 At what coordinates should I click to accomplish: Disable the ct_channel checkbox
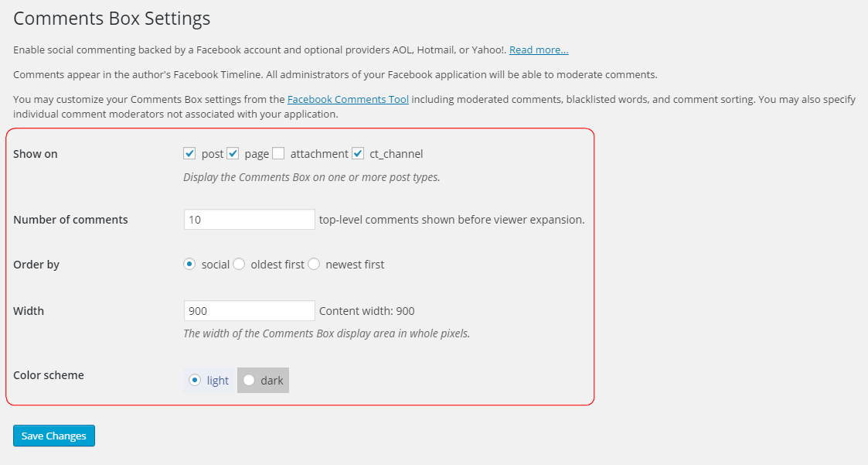(358, 153)
